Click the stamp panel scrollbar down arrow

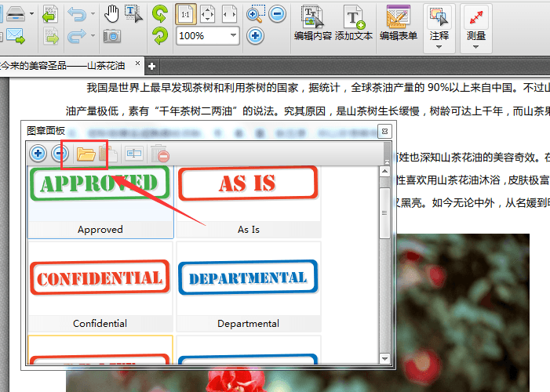pos(384,359)
